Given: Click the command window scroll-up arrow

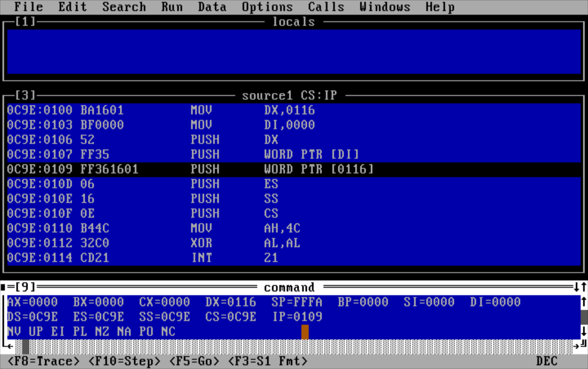Looking at the screenshot, I should coord(584,302).
